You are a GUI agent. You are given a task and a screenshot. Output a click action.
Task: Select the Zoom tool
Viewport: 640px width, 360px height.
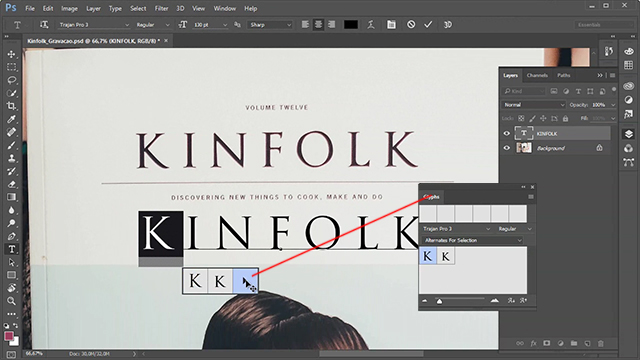(x=11, y=301)
